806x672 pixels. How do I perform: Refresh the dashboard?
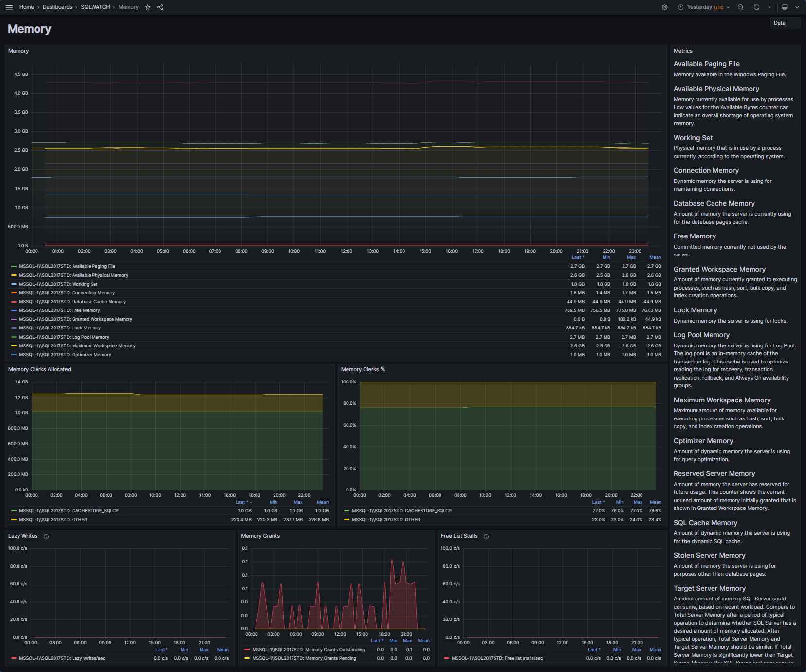click(x=756, y=7)
